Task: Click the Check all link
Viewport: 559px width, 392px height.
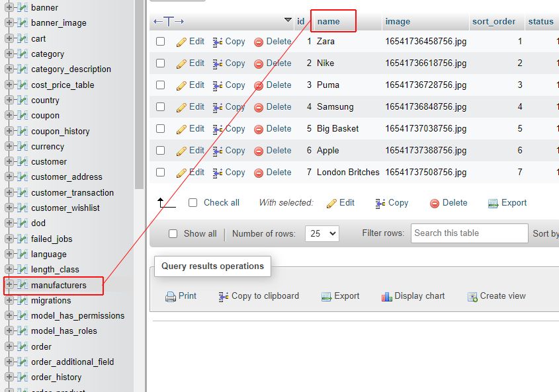Action: [222, 203]
